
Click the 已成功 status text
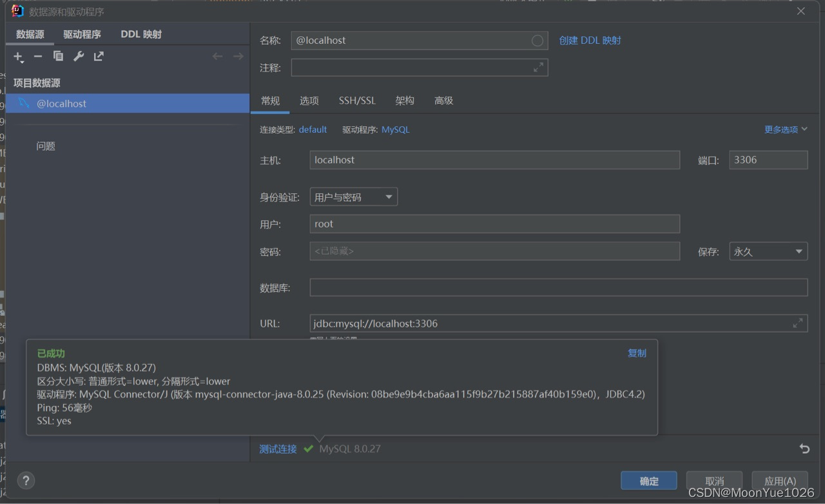[51, 353]
